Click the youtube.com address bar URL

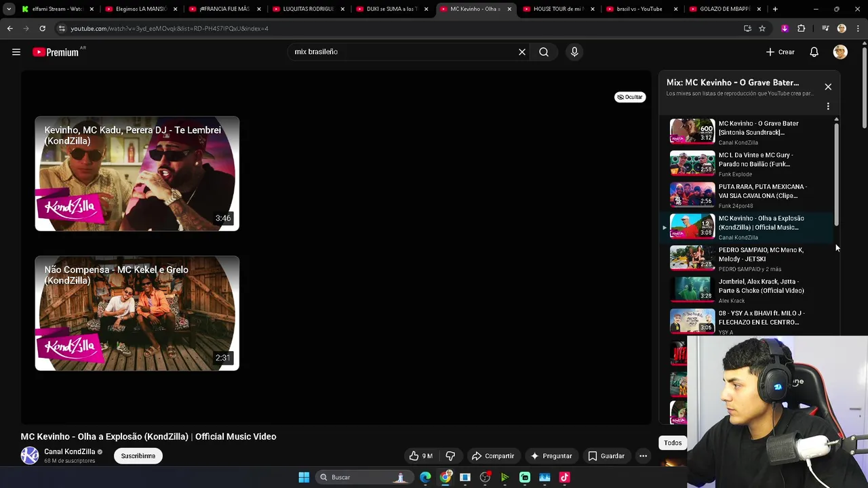(170, 28)
